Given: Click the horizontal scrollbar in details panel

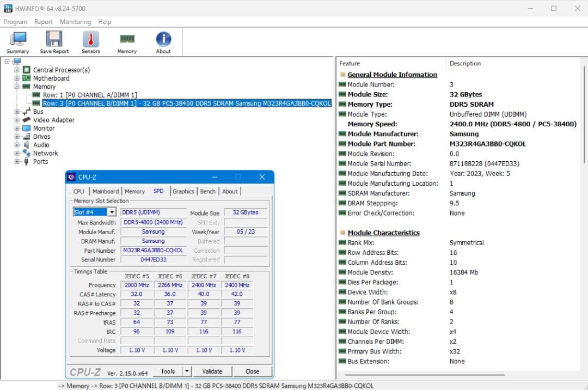Looking at the screenshot, I should [425, 375].
